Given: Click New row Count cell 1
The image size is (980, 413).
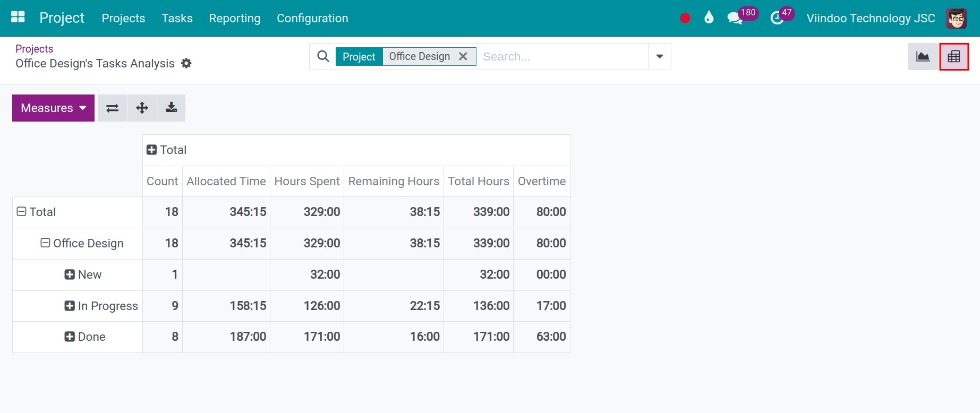Looking at the screenshot, I should [163, 274].
